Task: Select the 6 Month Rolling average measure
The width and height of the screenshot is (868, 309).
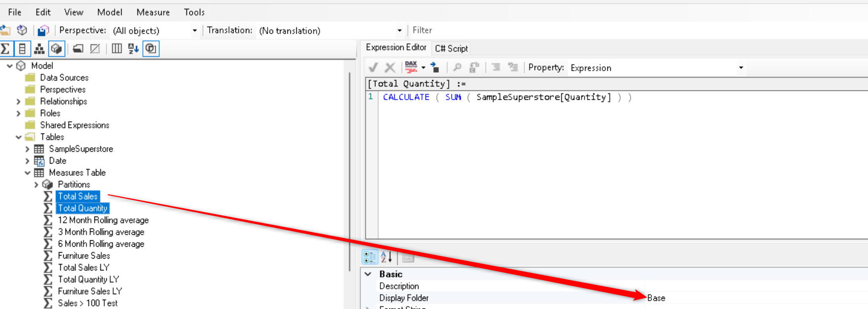Action: (101, 244)
